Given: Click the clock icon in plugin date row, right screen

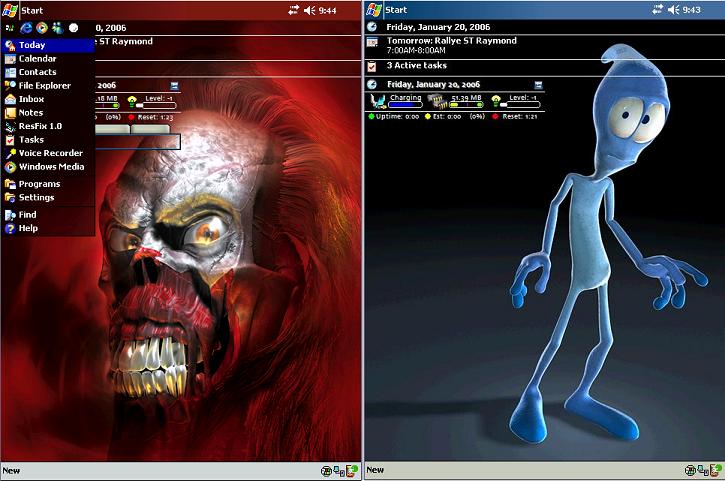Looking at the screenshot, I should coord(372,84).
